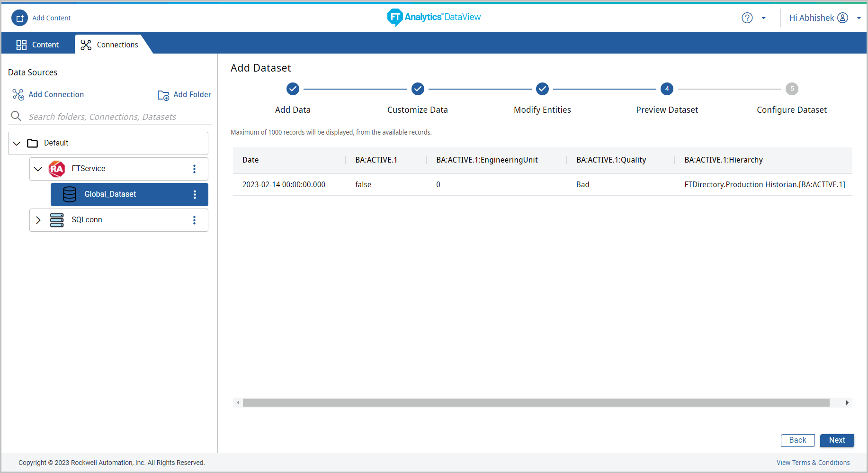Click the search magnifier icon
This screenshot has width=868, height=473.
click(16, 116)
